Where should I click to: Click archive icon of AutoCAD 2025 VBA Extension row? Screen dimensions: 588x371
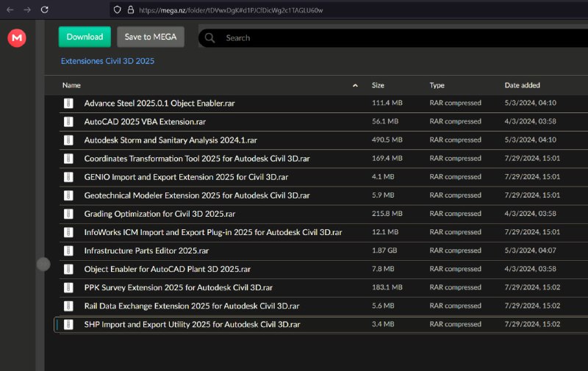pyautogui.click(x=68, y=121)
